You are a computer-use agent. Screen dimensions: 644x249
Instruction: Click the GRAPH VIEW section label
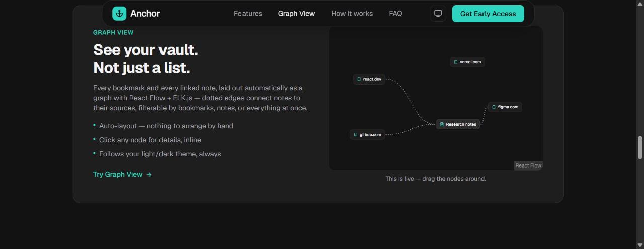[113, 33]
